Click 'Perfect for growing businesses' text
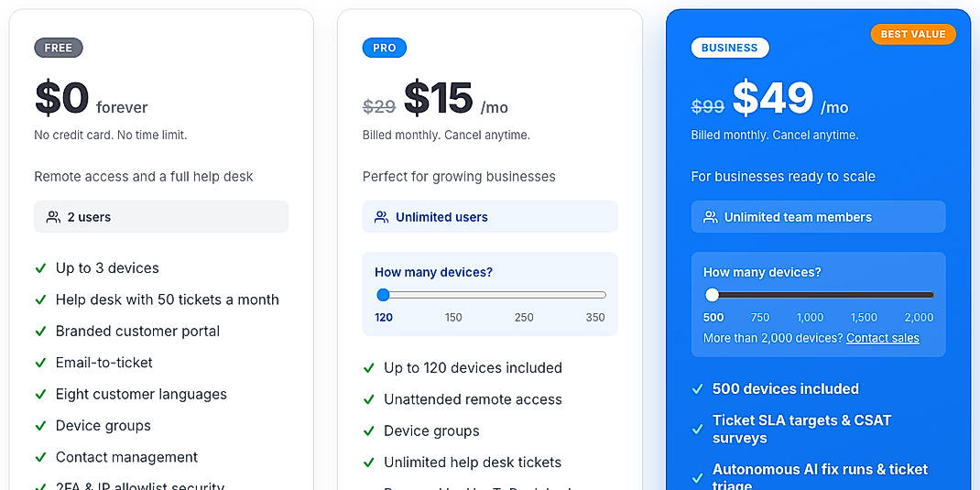 tap(459, 177)
